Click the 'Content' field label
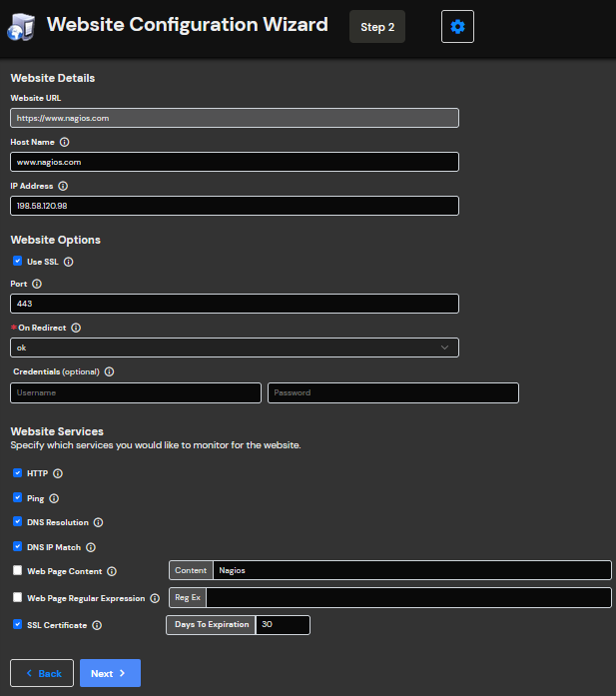 [191, 570]
